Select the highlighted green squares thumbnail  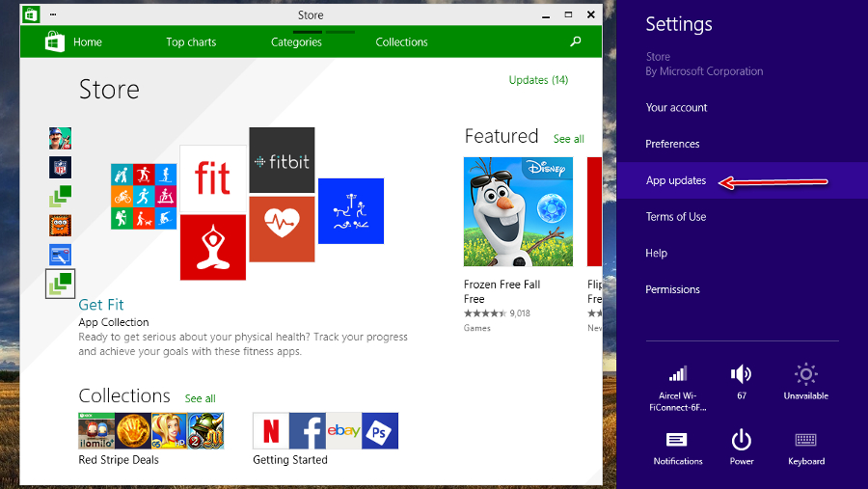click(x=60, y=284)
